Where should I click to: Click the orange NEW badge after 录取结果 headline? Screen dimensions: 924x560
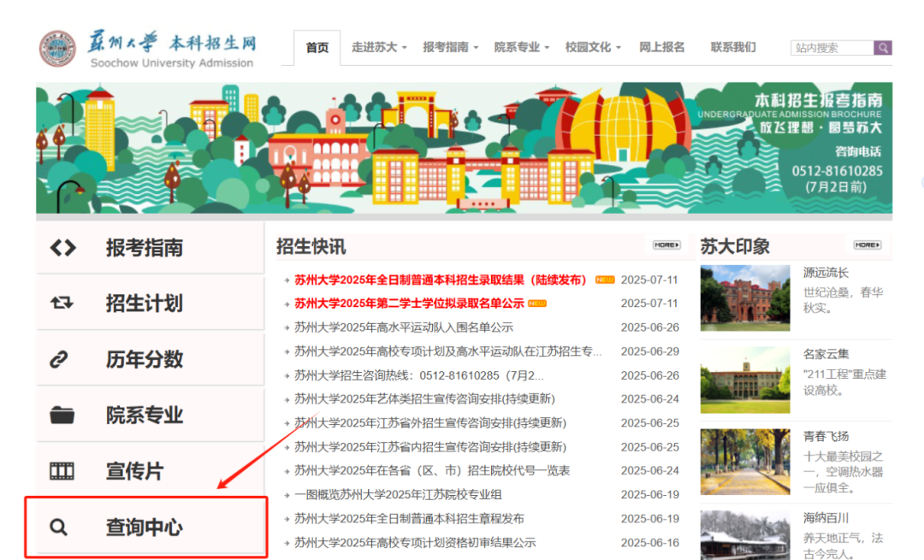click(x=605, y=280)
